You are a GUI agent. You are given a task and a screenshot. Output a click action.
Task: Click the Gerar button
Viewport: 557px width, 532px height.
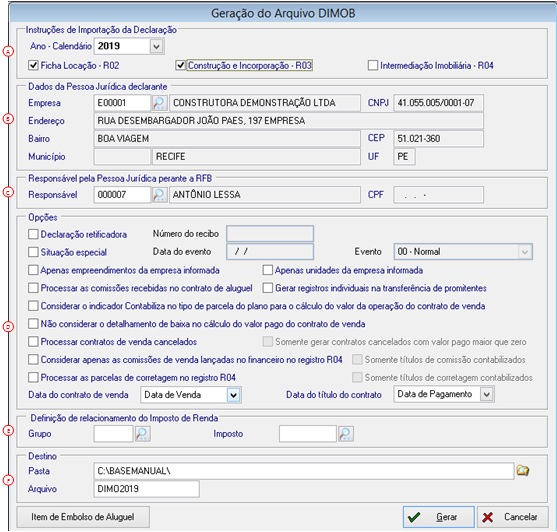(438, 517)
